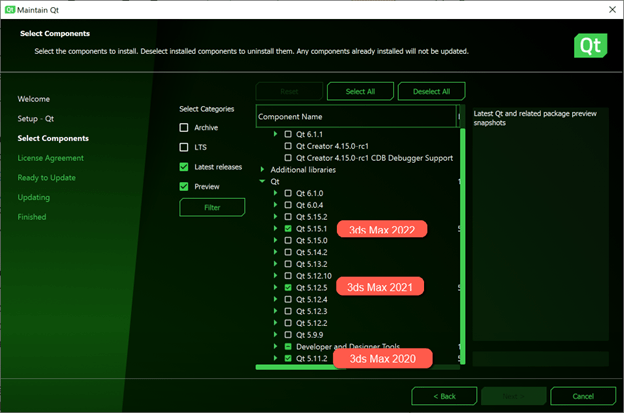
Task: Select the Qt 5.15.1 row text
Action: [x=311, y=229]
